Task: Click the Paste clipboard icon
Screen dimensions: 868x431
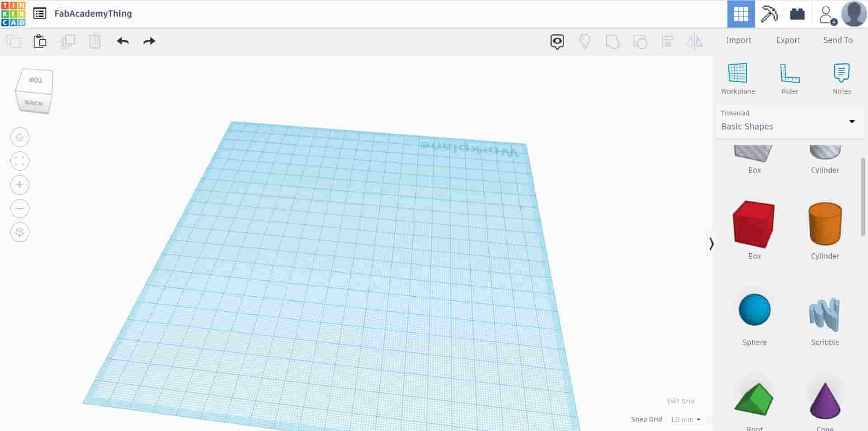Action: (40, 41)
